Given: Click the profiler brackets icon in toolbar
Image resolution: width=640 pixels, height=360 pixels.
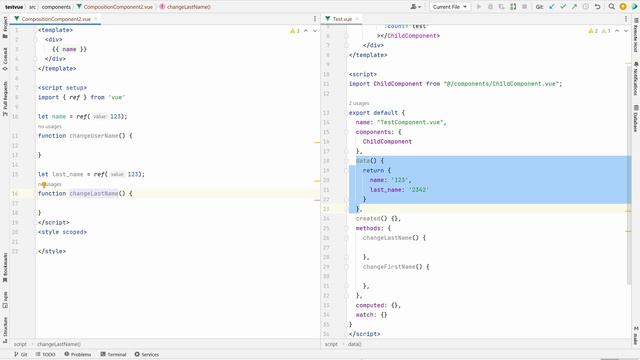Looking at the screenshot, I should coord(513,7).
